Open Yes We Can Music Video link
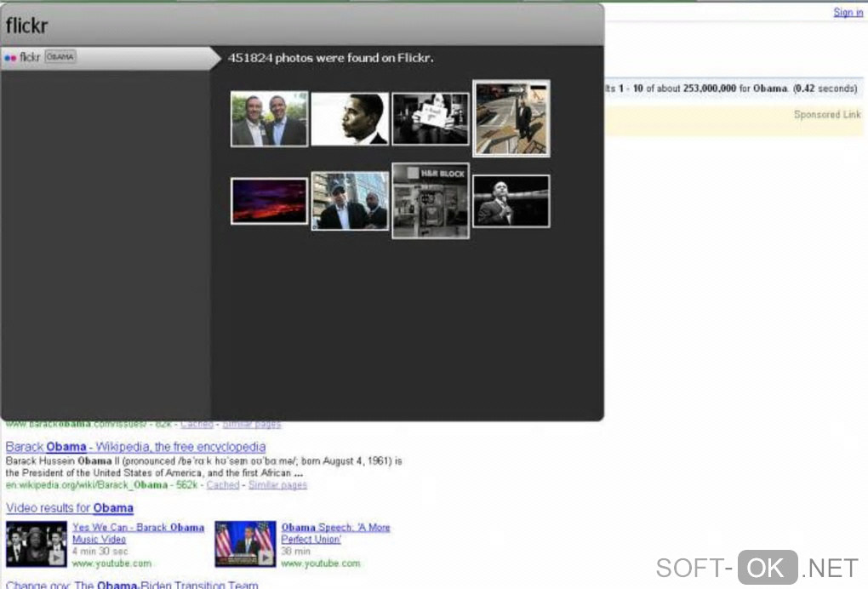The width and height of the screenshot is (868, 589). (x=138, y=533)
